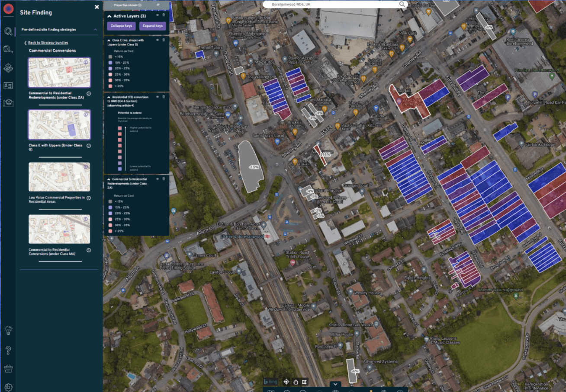Open the second magnifier search tool in sidebar
This screenshot has width=566, height=392.
pos(8,49)
